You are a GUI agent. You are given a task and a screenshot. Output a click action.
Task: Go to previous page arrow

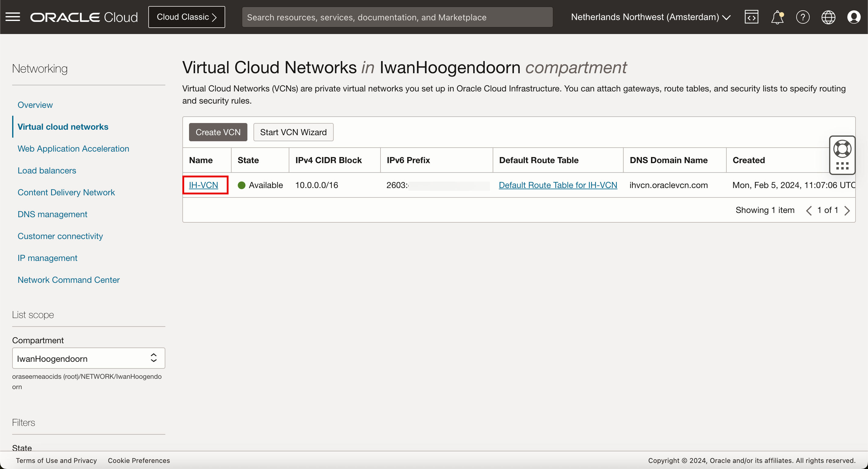point(809,211)
